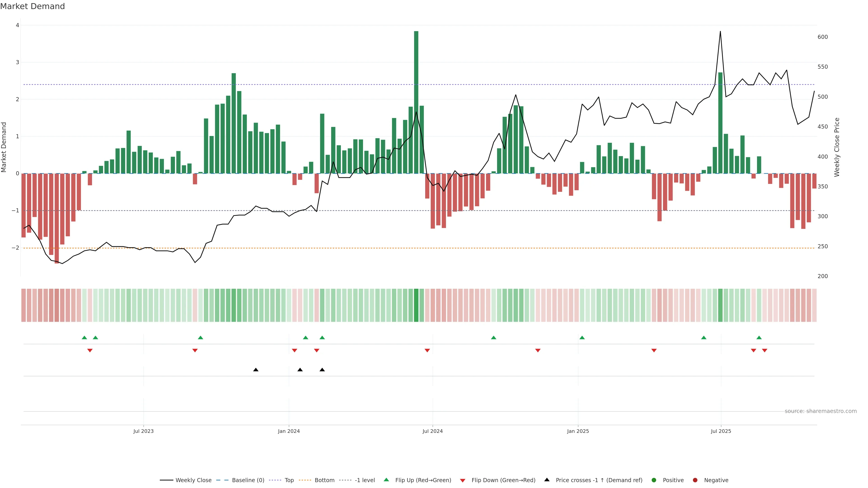Click the darkest green heatmap strip cell

[416, 305]
